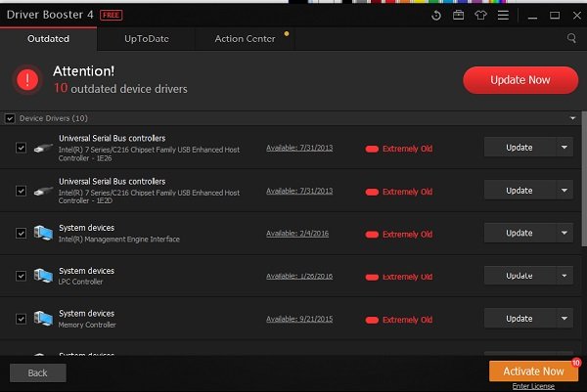Screen dimensions: 587x392
Task: Click the red 10 badge on Activate Now
Action: 576,363
